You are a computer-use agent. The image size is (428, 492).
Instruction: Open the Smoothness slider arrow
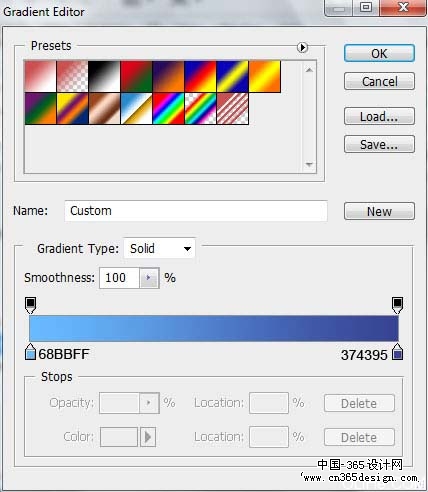pyautogui.click(x=149, y=278)
